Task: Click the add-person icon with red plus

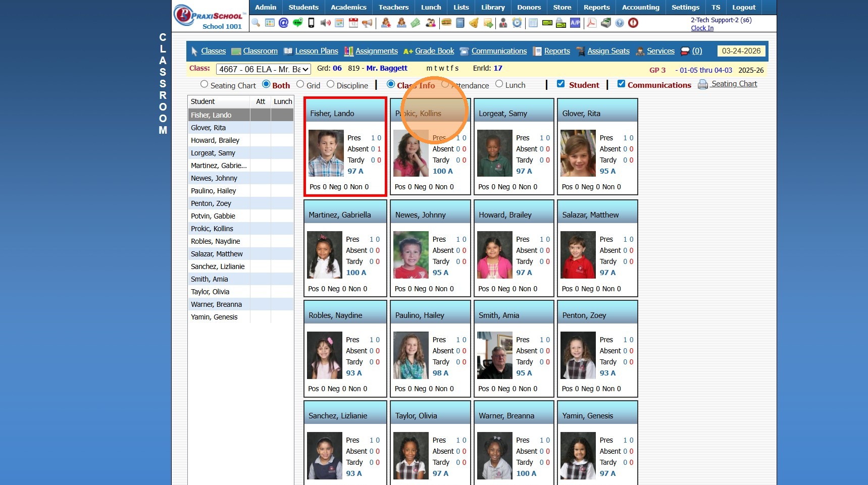Action: (x=386, y=23)
